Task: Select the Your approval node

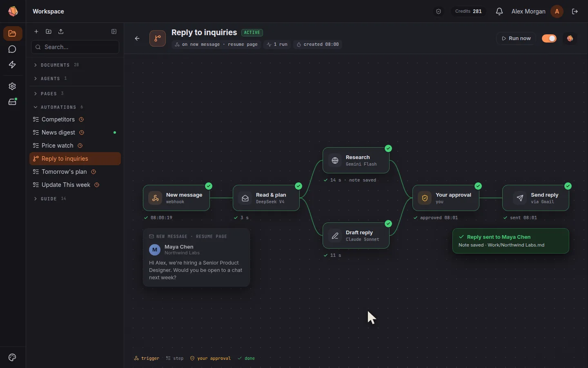Action: pyautogui.click(x=446, y=198)
